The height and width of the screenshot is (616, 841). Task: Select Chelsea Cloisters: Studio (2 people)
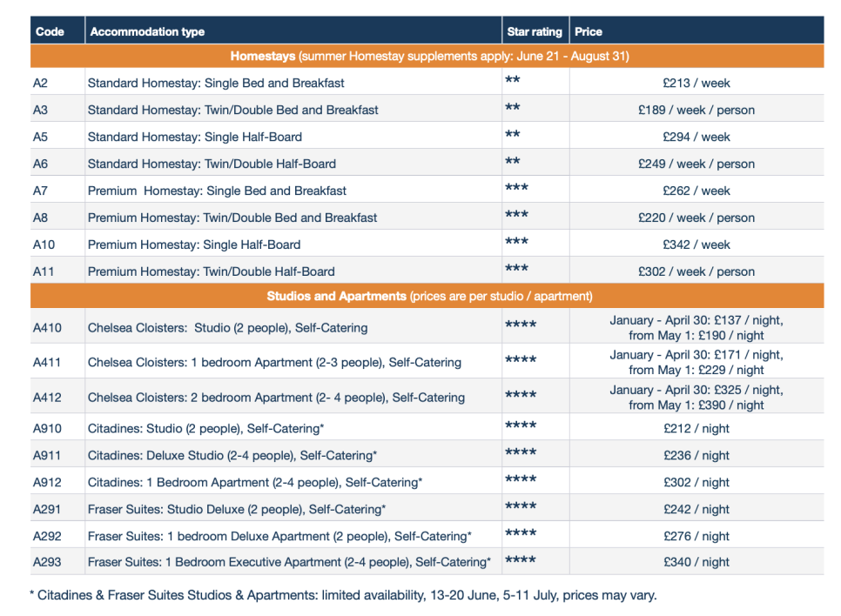coord(228,327)
